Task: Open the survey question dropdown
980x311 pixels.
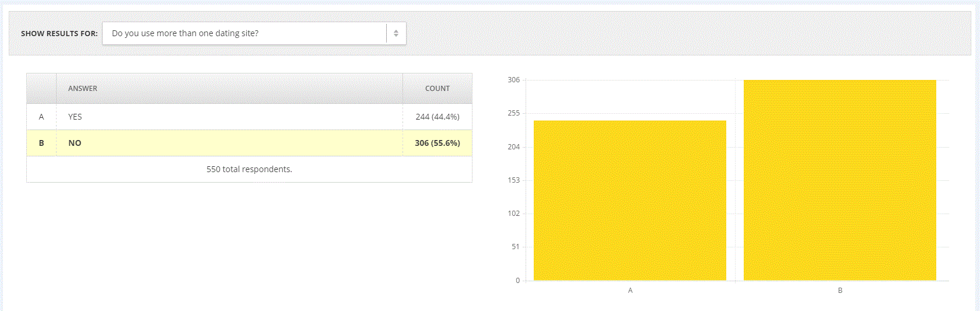Action: (x=254, y=33)
